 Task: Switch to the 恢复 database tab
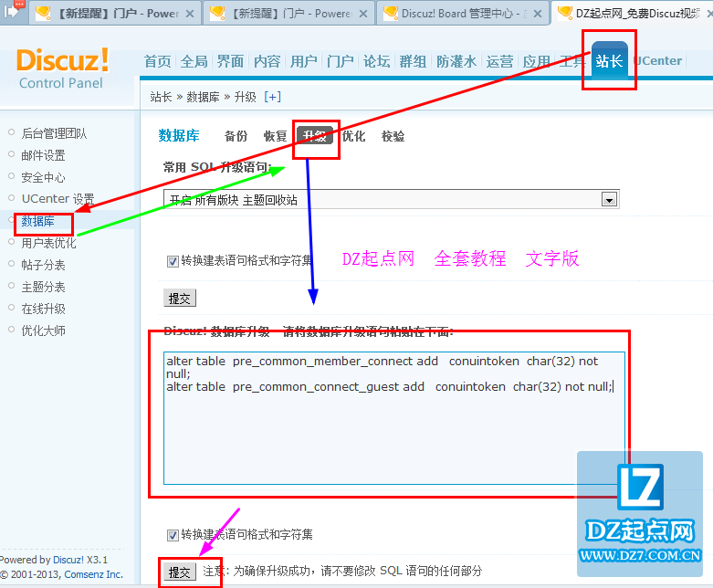275,136
